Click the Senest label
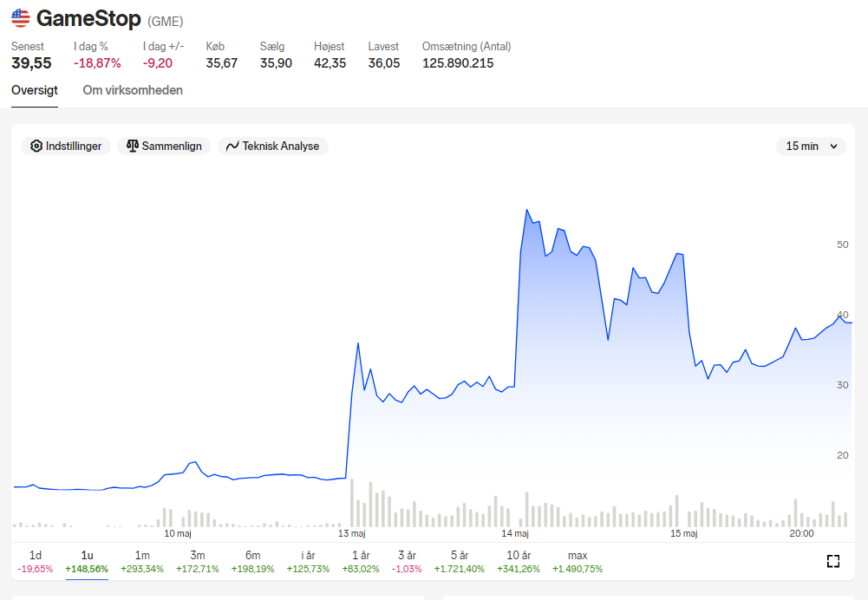This screenshot has width=868, height=600. [28, 47]
